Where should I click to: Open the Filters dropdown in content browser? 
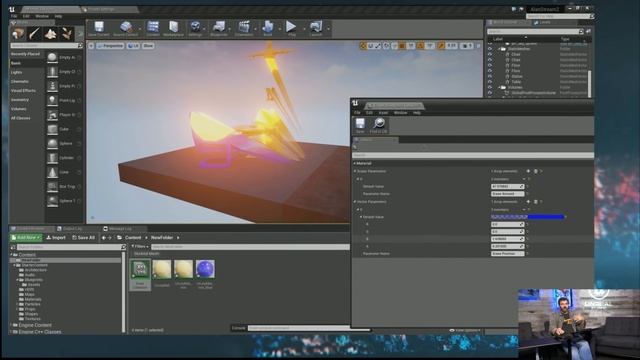click(x=140, y=247)
